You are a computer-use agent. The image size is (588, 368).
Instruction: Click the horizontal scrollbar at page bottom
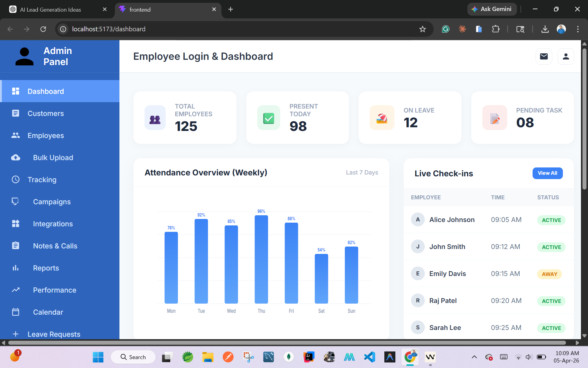pos(287,343)
